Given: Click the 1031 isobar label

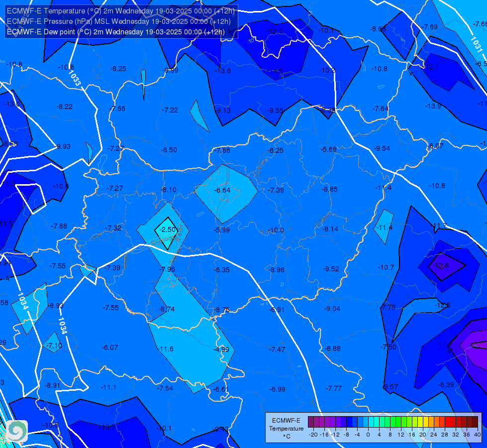Looking at the screenshot, I should pyautogui.click(x=476, y=44).
